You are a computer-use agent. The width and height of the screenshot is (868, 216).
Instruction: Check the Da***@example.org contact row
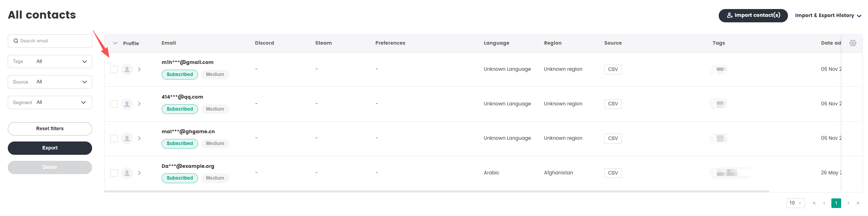tap(114, 173)
